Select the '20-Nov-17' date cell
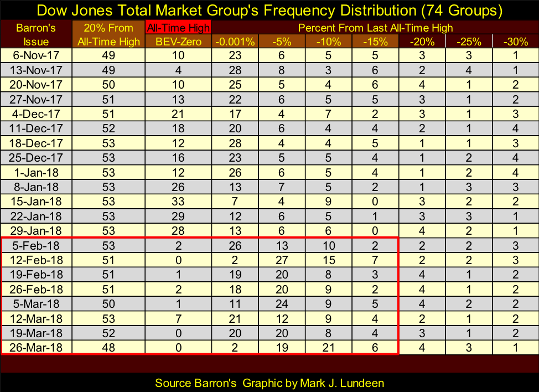Viewport: 539px width, 392px height. pyautogui.click(x=36, y=85)
